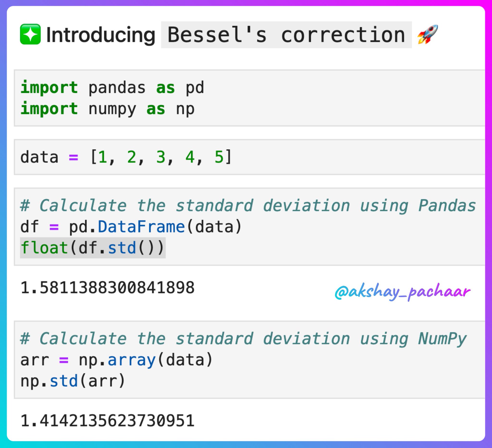Click the number 3 in data list
This screenshot has width=492, height=448.
(x=160, y=157)
